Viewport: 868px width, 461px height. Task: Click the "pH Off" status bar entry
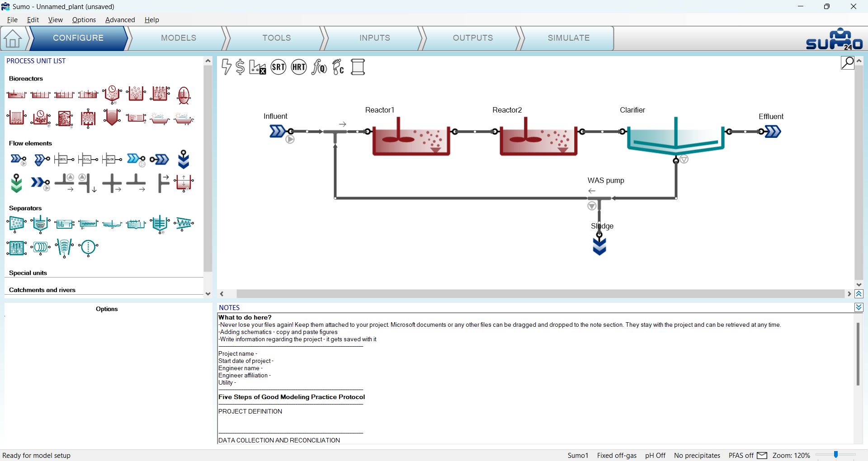tap(655, 456)
